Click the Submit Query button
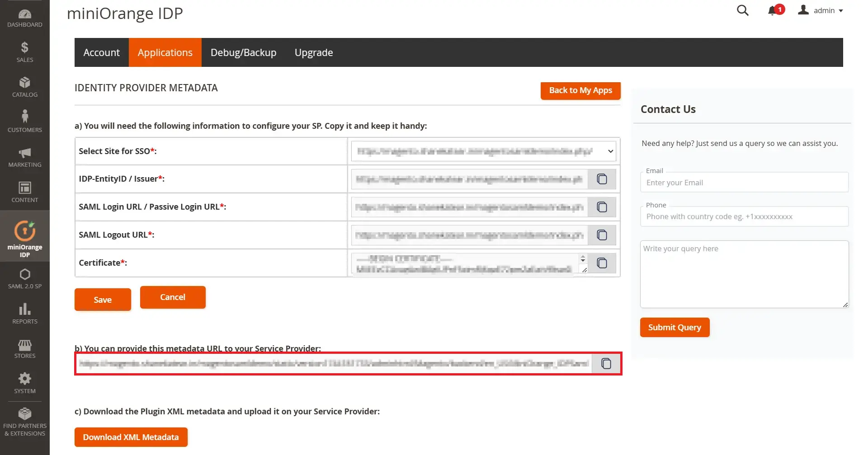The width and height of the screenshot is (868, 455). pyautogui.click(x=675, y=327)
